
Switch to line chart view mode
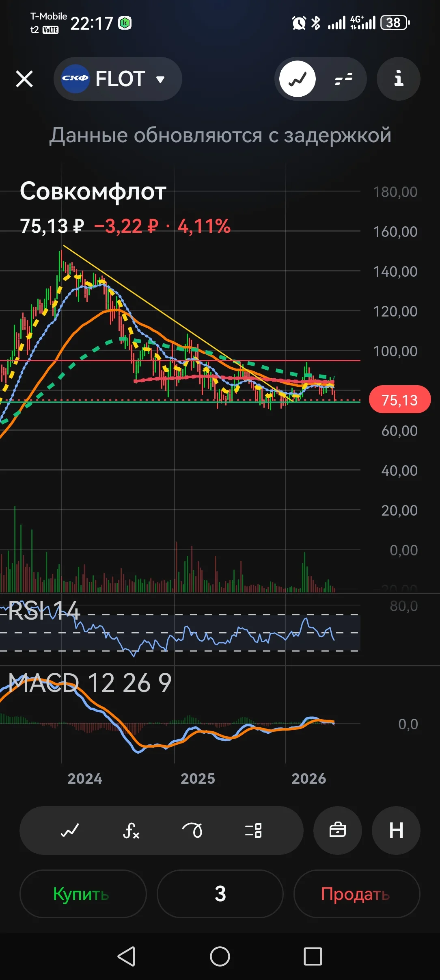coord(298,79)
